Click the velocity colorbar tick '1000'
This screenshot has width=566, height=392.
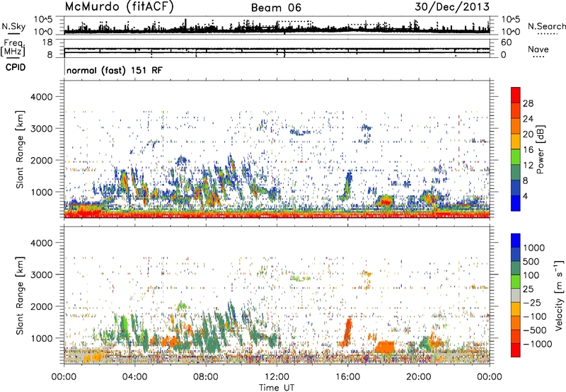(534, 248)
